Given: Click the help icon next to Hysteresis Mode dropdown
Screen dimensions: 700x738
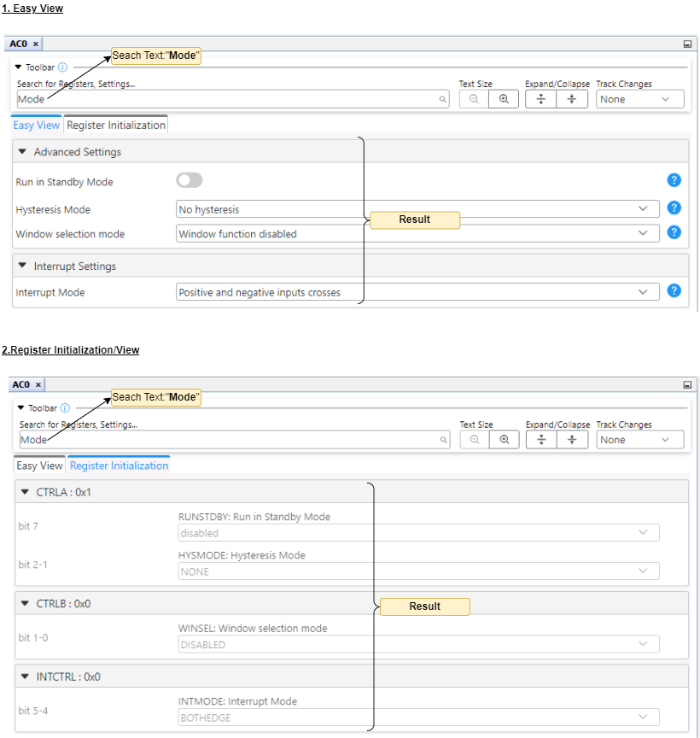Looking at the screenshot, I should (x=674, y=208).
